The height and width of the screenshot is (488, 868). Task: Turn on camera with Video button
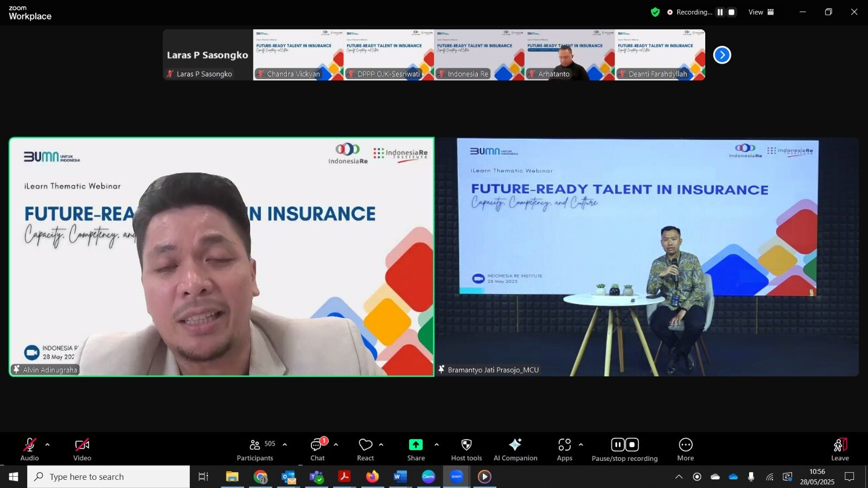(x=82, y=450)
